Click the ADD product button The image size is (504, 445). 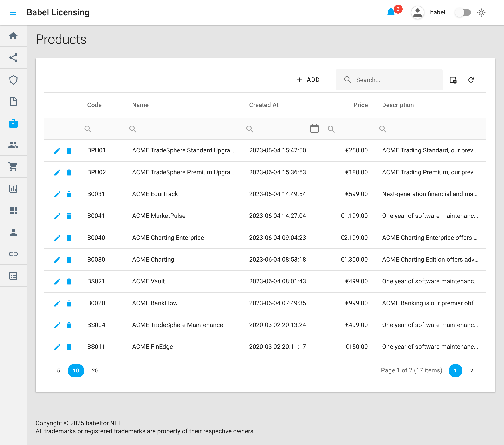click(x=308, y=80)
